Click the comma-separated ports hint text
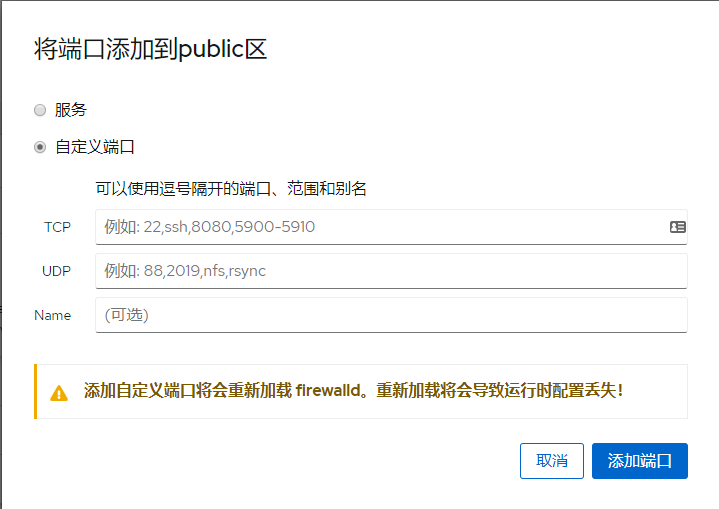The image size is (719, 509). point(231,188)
